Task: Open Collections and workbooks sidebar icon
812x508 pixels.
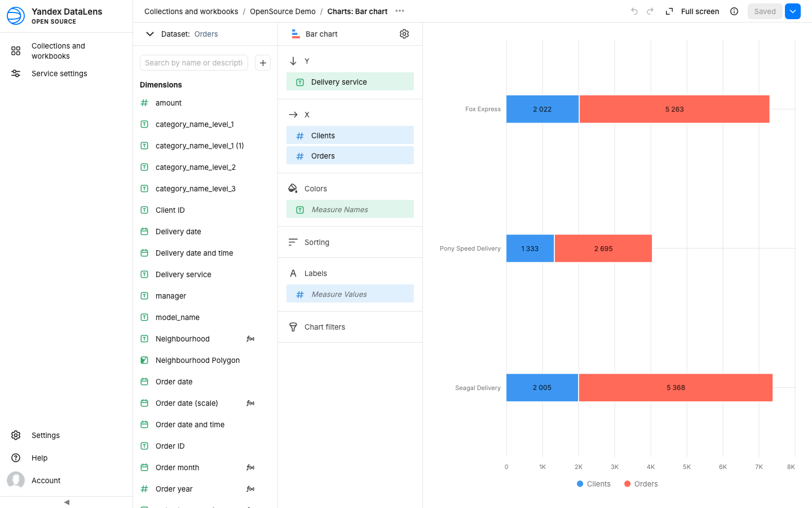Action: [16, 51]
